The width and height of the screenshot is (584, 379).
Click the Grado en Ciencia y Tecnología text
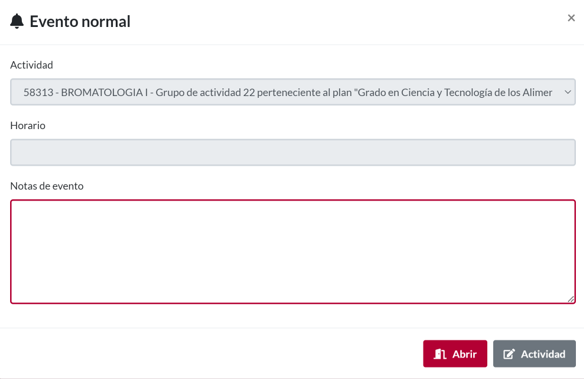tap(424, 92)
